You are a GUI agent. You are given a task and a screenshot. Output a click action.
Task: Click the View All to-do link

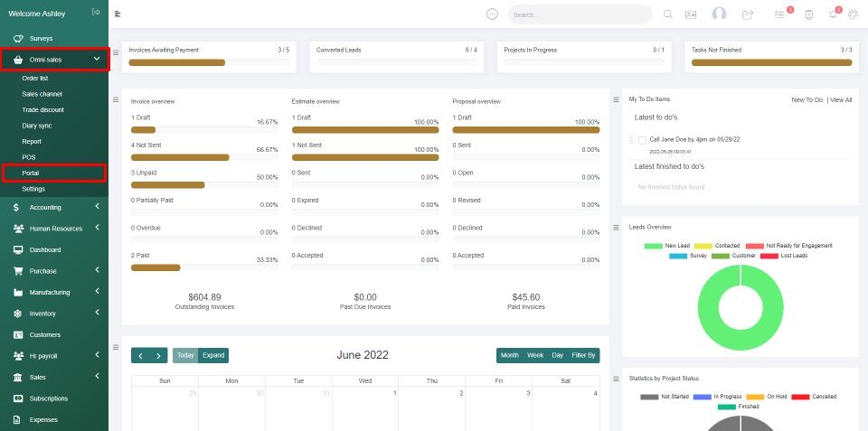841,100
